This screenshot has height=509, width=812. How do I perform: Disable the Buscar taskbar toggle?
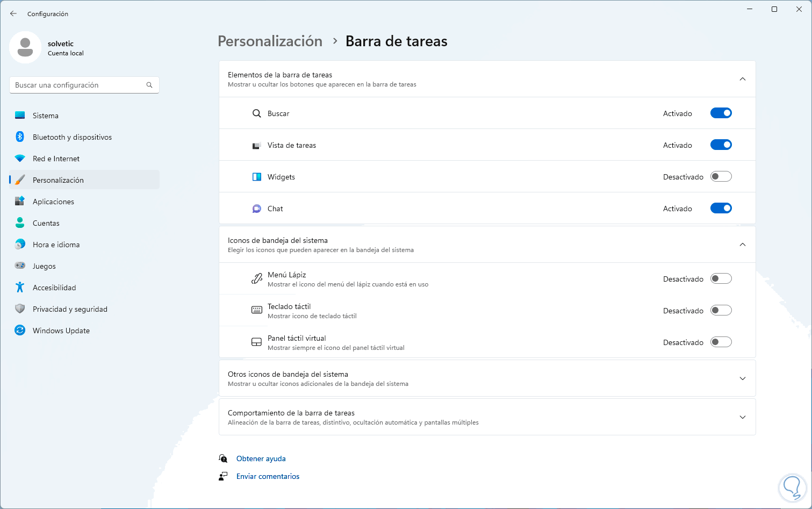721,113
